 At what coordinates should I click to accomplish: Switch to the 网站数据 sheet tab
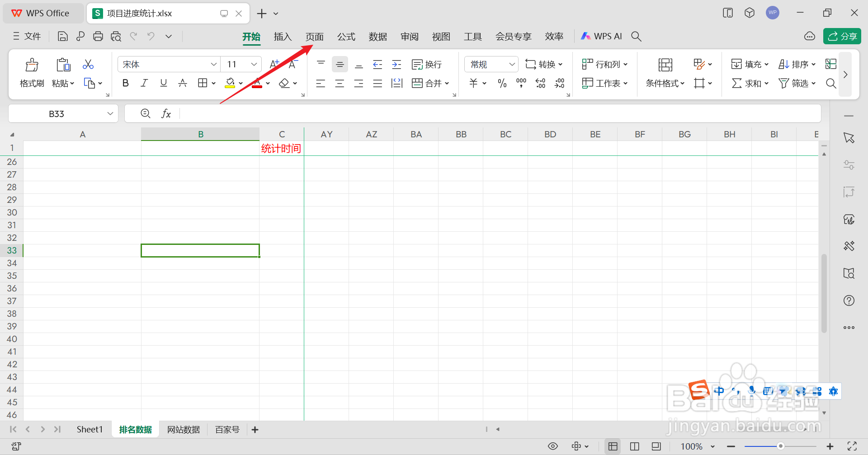[184, 430]
